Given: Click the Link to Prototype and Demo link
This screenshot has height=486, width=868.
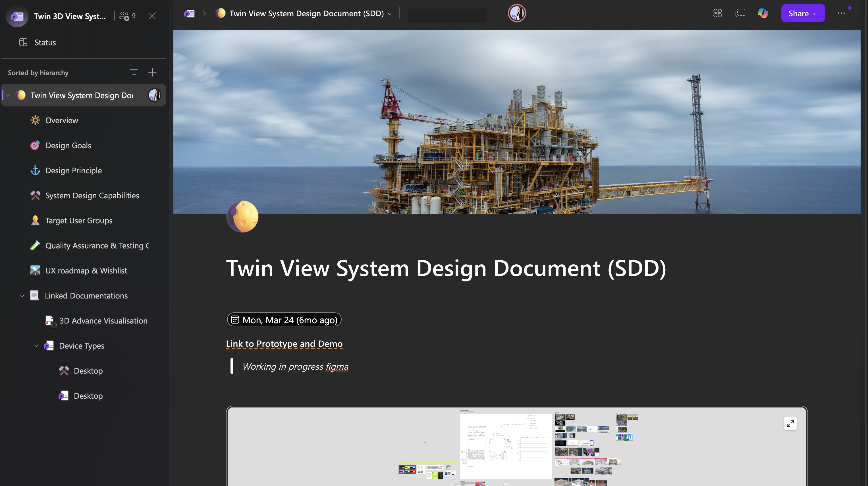Looking at the screenshot, I should coord(284,344).
